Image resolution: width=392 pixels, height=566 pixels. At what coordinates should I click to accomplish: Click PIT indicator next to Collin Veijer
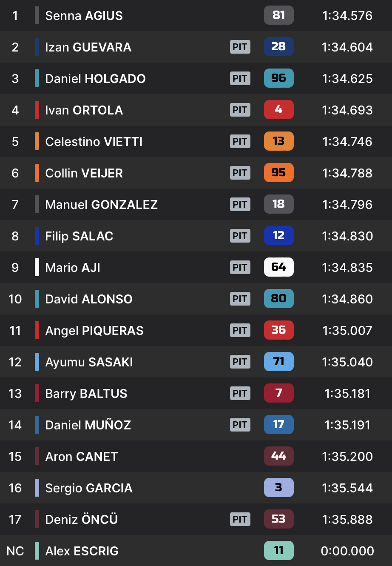(x=240, y=173)
